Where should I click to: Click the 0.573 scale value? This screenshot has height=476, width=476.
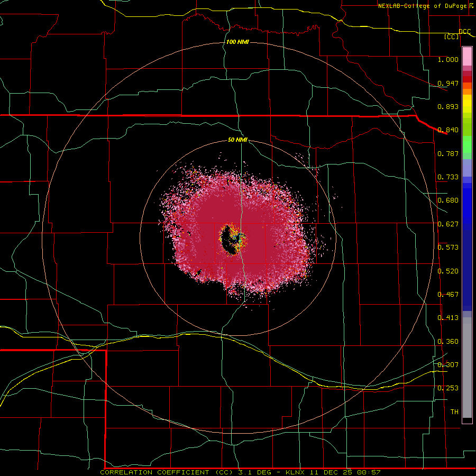(x=448, y=248)
